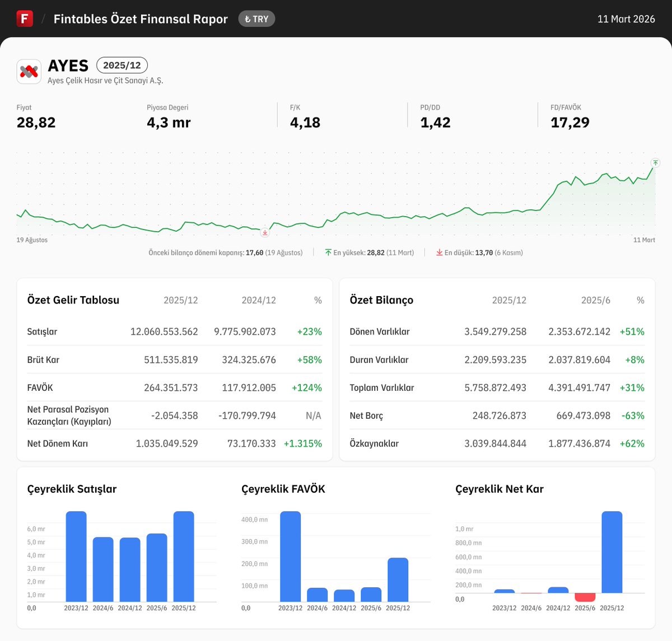Select the breadcrumb "Fintables Özet Finansal Rapor"
Image resolution: width=672 pixels, height=641 pixels.
[141, 18]
